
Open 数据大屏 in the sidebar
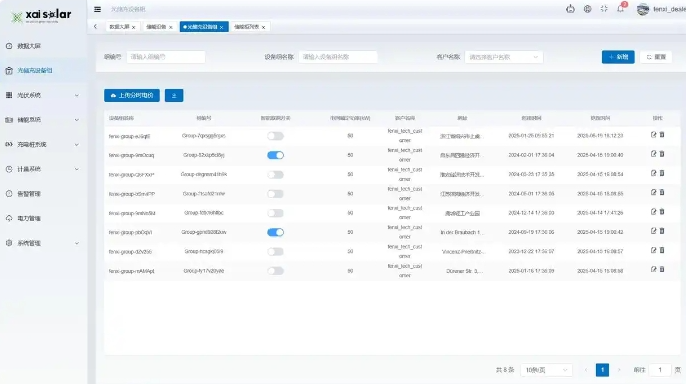(29, 46)
